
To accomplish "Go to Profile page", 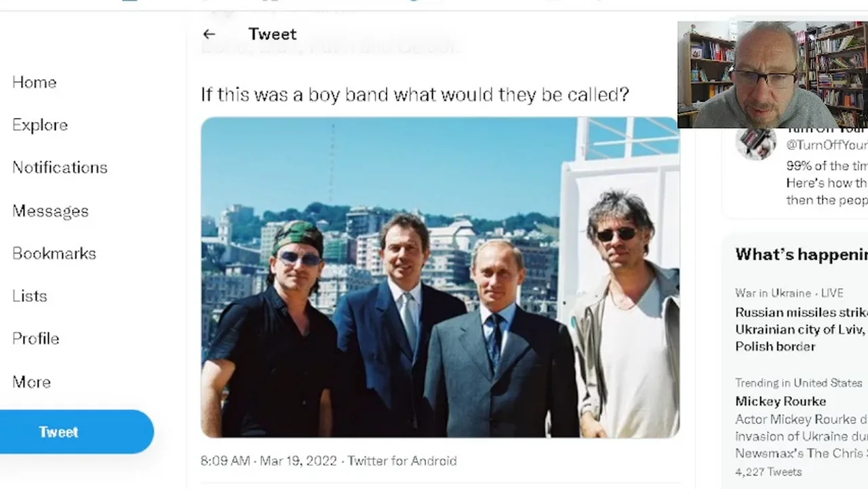I will 36,338.
